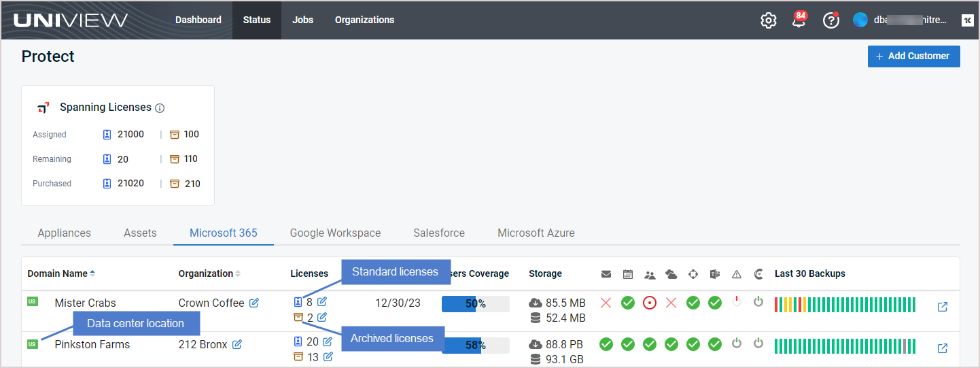This screenshot has width=980, height=368.
Task: Click Assigned standard licenses value 21000
Action: tap(130, 134)
